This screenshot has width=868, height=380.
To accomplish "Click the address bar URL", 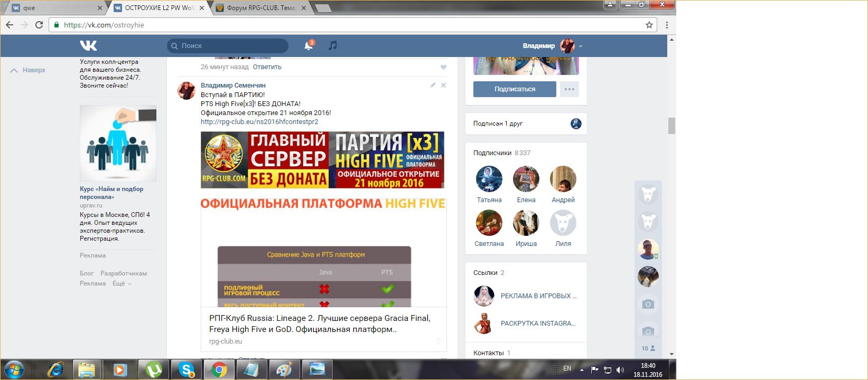I will (x=104, y=25).
